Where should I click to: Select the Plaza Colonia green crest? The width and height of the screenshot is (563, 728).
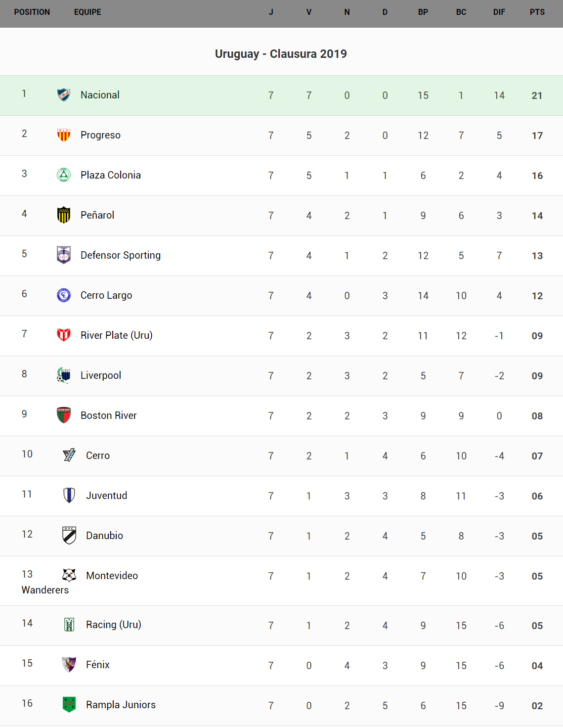click(64, 175)
